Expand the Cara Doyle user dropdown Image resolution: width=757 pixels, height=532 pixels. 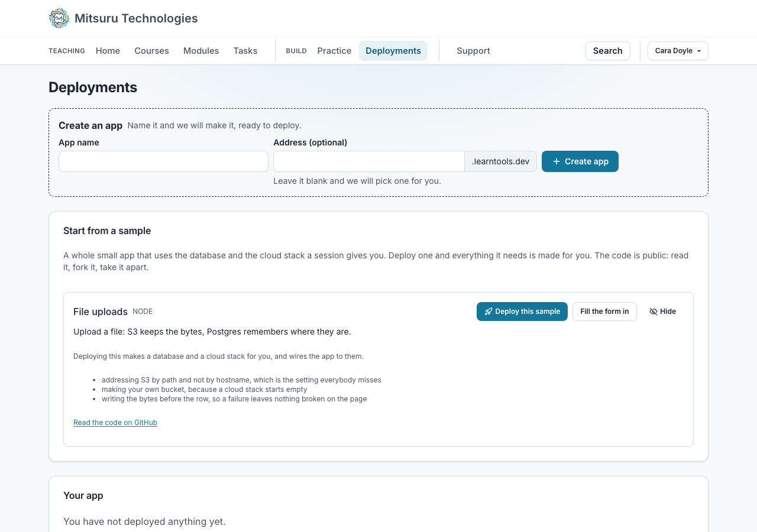(x=678, y=51)
